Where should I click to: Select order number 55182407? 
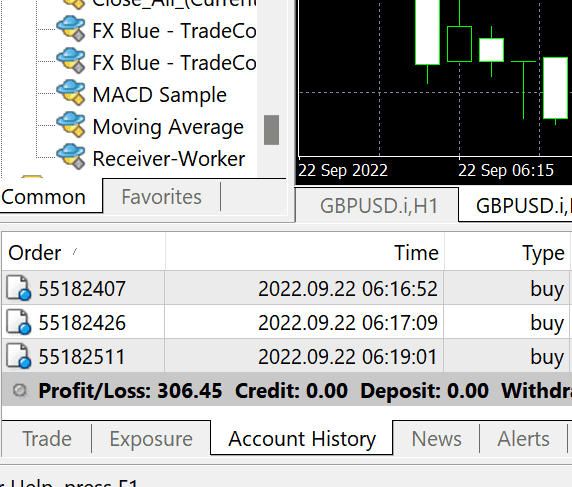[82, 289]
